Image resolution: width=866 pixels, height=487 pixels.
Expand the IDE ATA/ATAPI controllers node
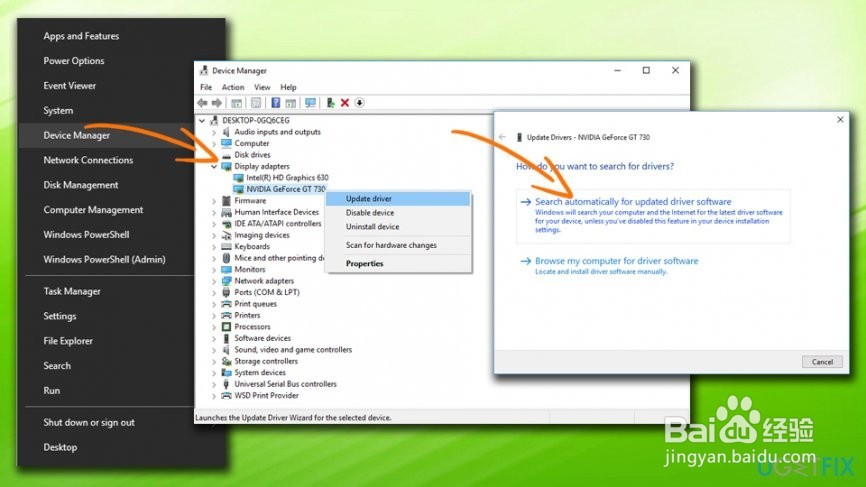coord(214,224)
